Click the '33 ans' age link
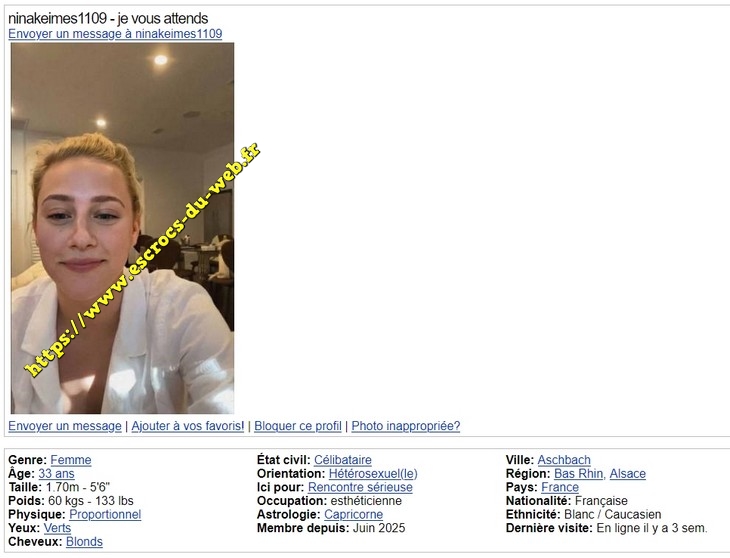This screenshot has width=730, height=558. coord(56,474)
